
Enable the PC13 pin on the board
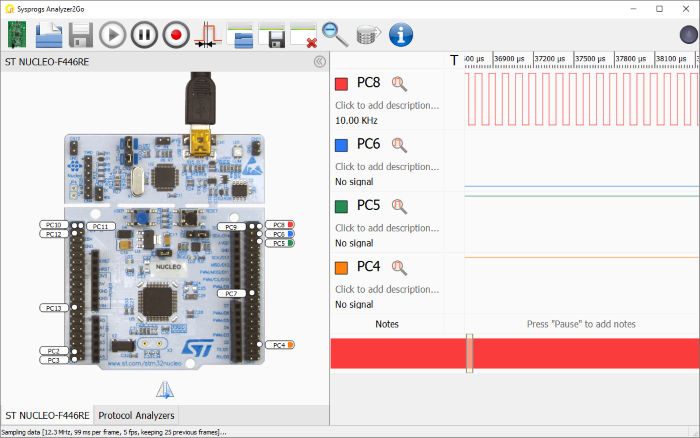[x=54, y=308]
